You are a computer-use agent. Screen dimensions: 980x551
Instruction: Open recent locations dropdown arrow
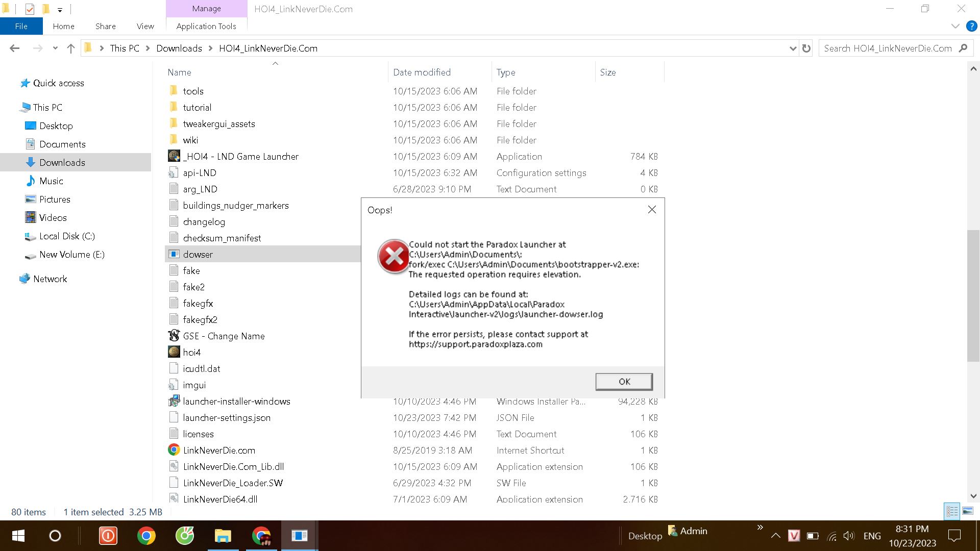pyautogui.click(x=55, y=48)
